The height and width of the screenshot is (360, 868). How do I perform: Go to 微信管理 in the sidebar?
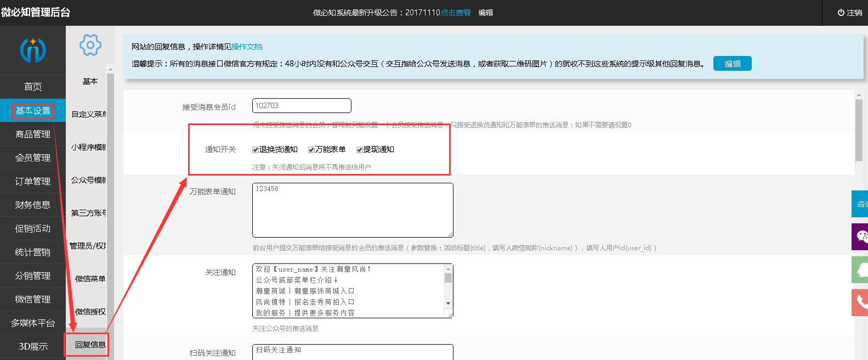33,300
